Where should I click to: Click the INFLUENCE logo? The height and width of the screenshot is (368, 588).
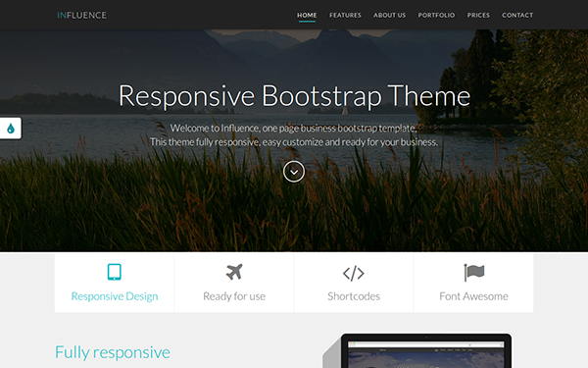[81, 15]
